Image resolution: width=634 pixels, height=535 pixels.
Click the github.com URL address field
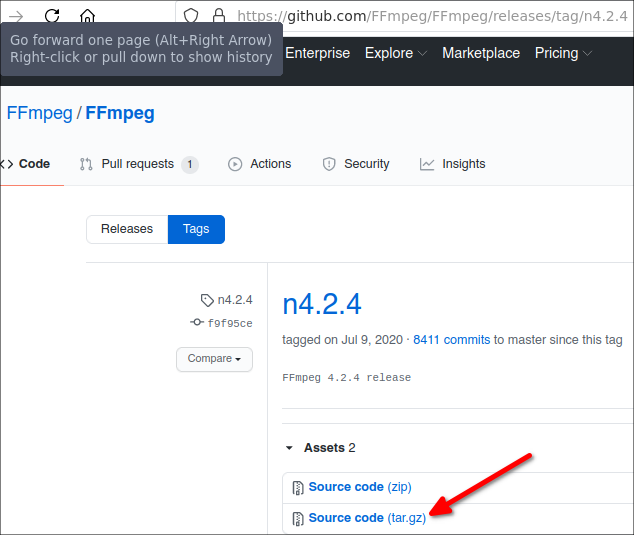(432, 16)
